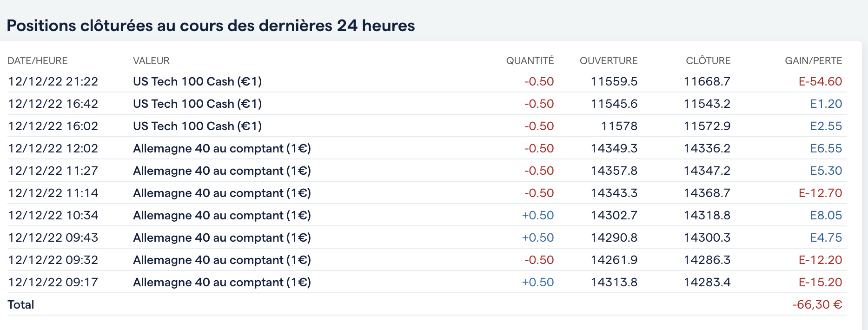Select the OUVERTURE column header

coord(608,61)
